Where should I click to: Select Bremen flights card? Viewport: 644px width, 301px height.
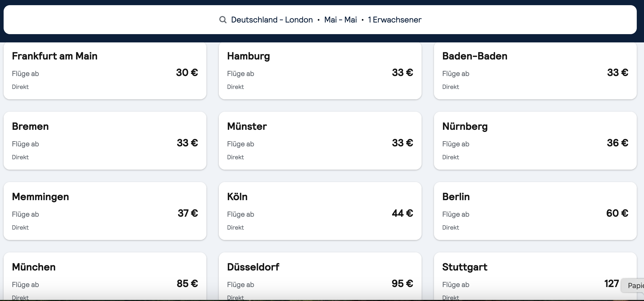[105, 141]
